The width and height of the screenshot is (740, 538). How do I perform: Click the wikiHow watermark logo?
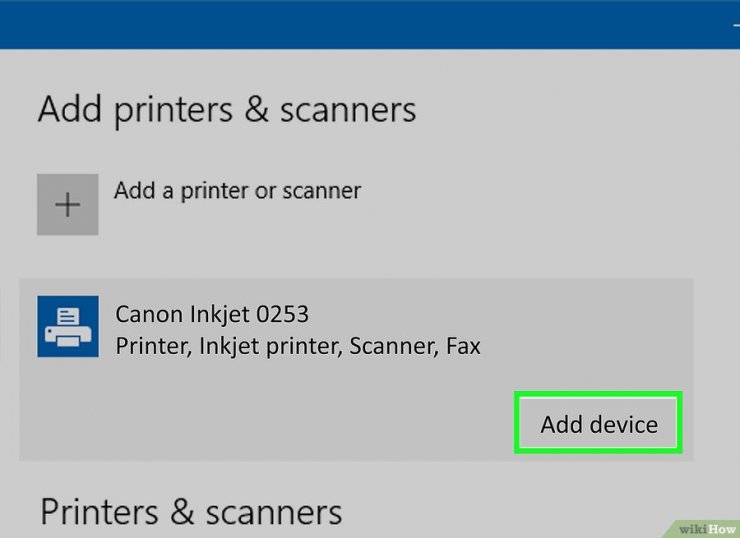click(705, 527)
